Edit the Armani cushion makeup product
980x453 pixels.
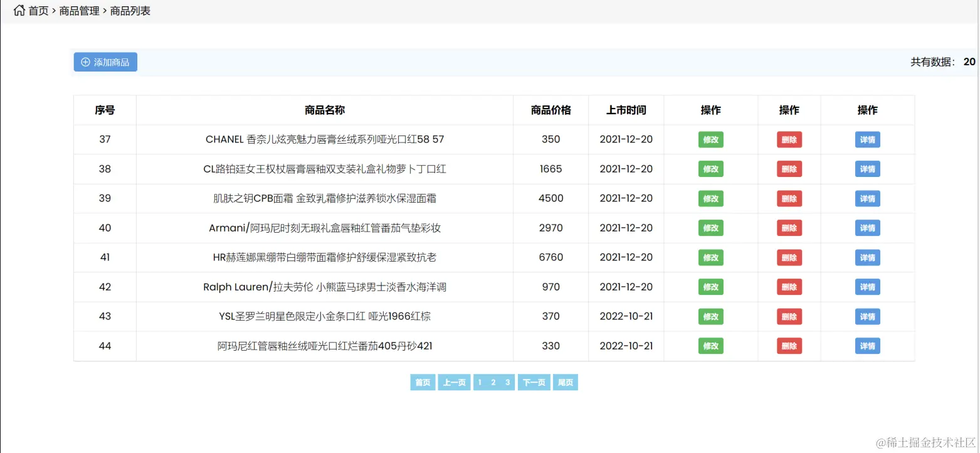click(710, 228)
